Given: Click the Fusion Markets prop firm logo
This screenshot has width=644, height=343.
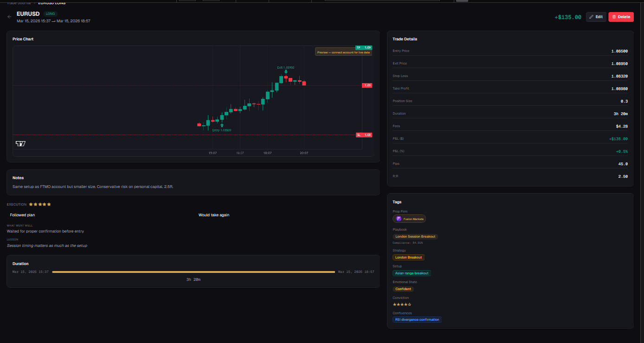Looking at the screenshot, I should point(399,219).
